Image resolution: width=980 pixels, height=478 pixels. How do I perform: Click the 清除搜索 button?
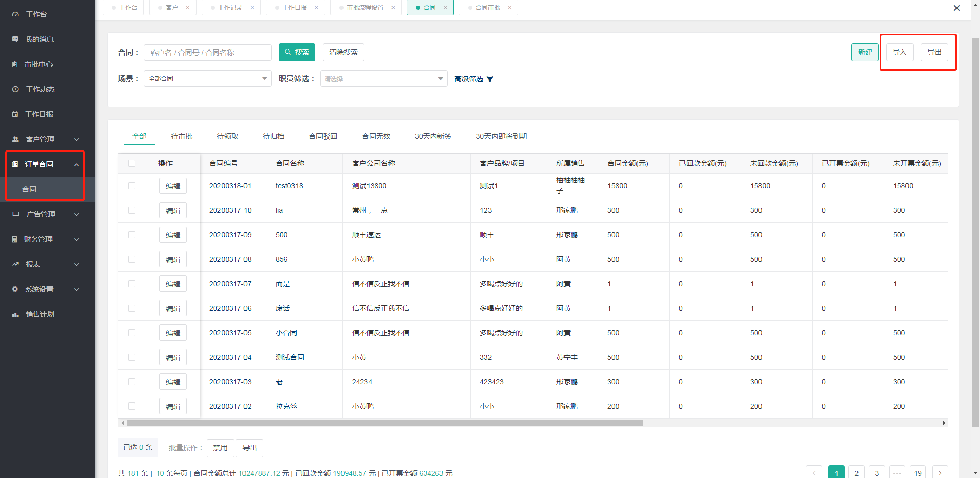click(x=344, y=52)
